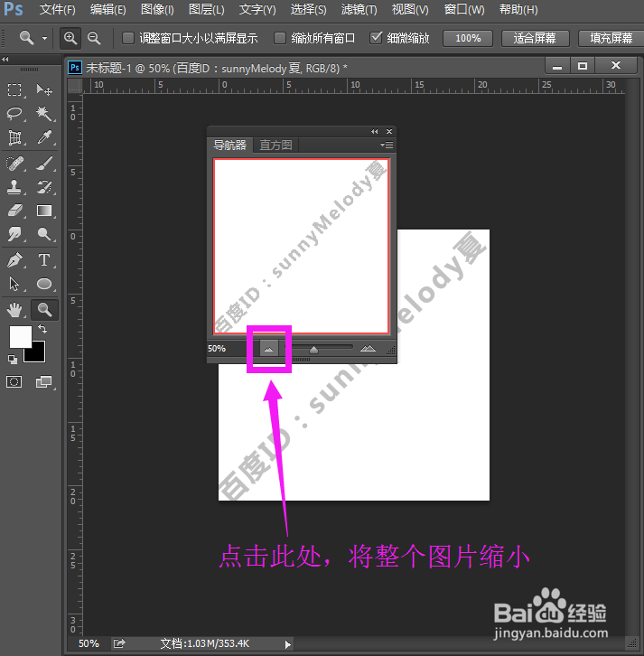Open 图层(L) menu
The image size is (644, 656).
207,9
